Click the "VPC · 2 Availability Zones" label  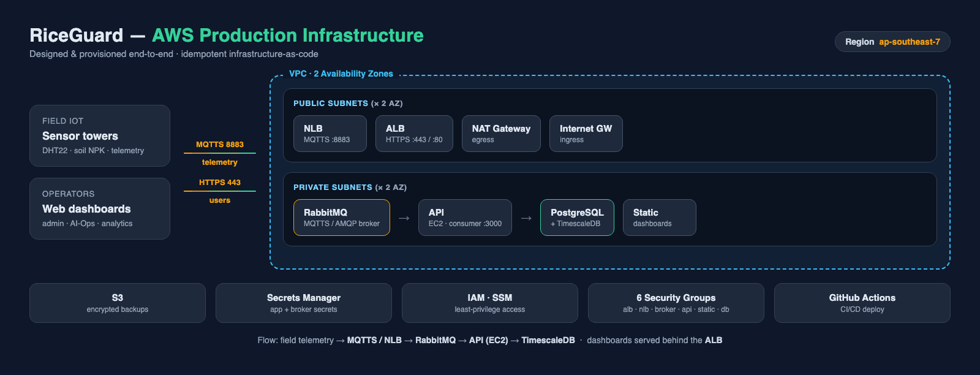tap(341, 74)
